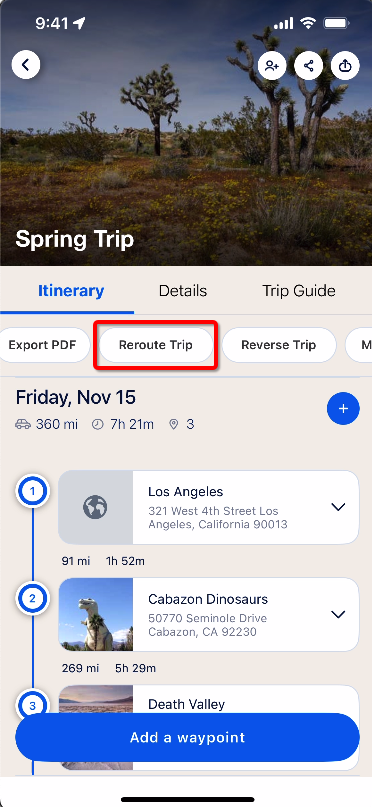The image size is (372, 807).
Task: Open the add collaborator icon
Action: (272, 65)
